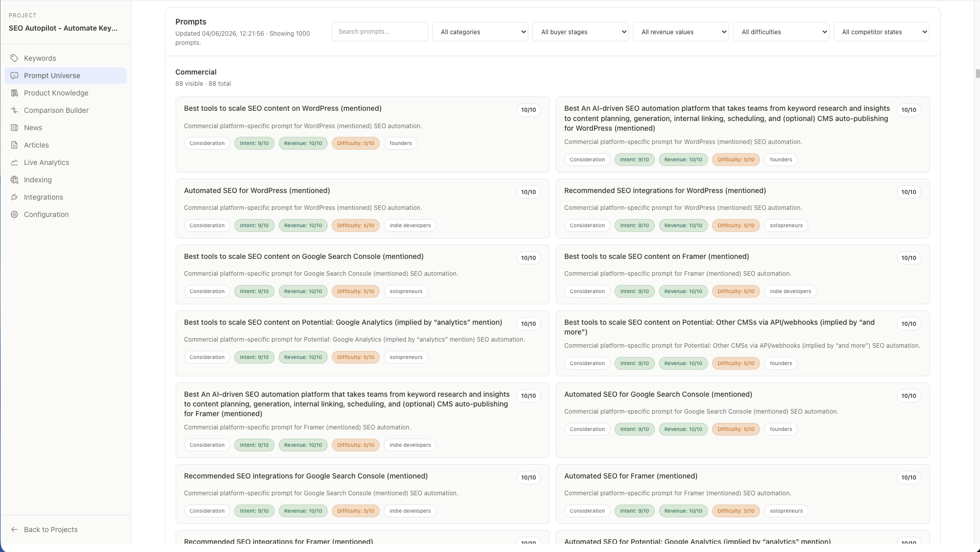Screen dimensions: 980x552
Task: Click the 10/10 score on Automated SEO for WordPress
Action: [x=528, y=192]
